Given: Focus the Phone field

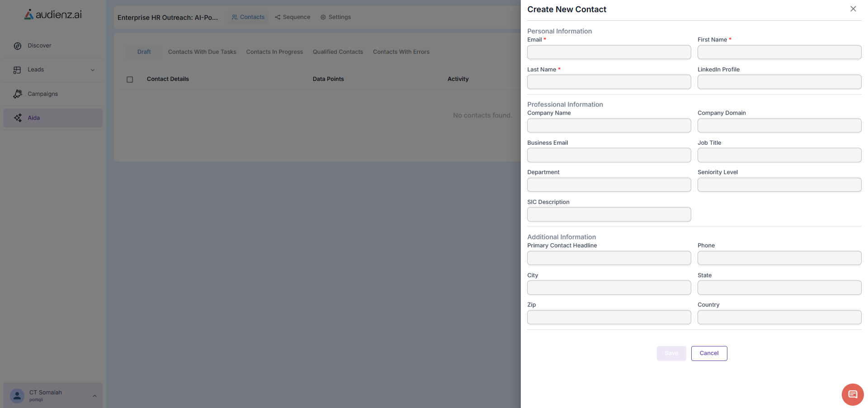Looking at the screenshot, I should tap(779, 258).
